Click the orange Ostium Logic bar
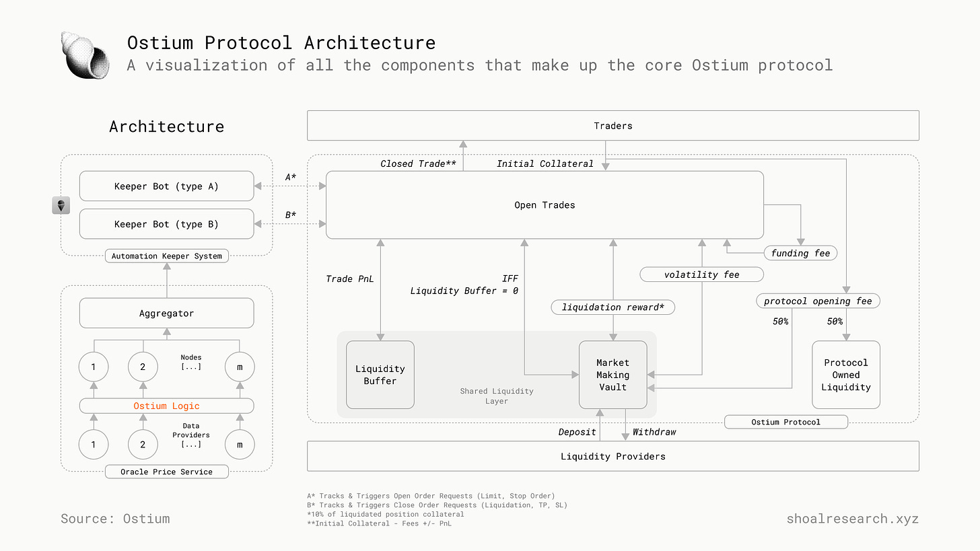Image resolution: width=980 pixels, height=551 pixels. 166,406
